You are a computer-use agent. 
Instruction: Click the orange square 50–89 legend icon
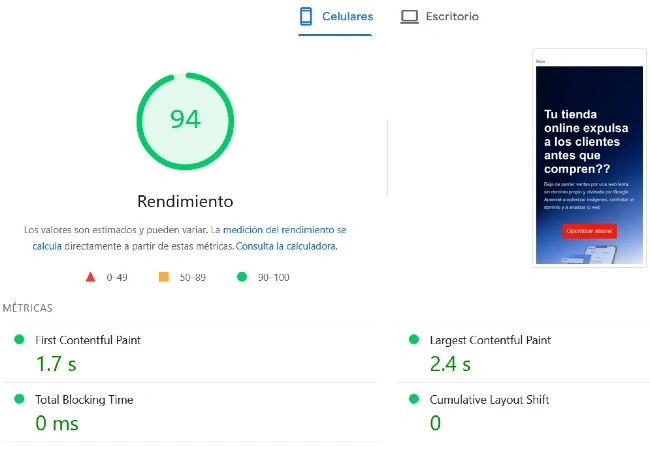coord(164,277)
